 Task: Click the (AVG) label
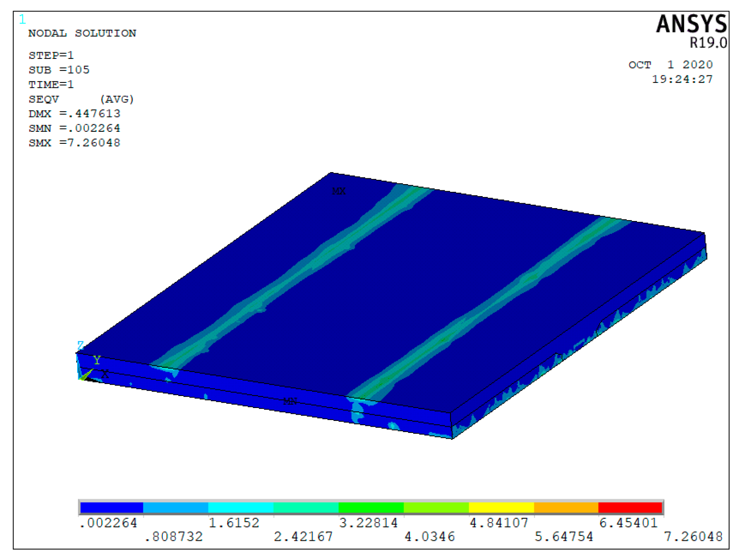[117, 99]
